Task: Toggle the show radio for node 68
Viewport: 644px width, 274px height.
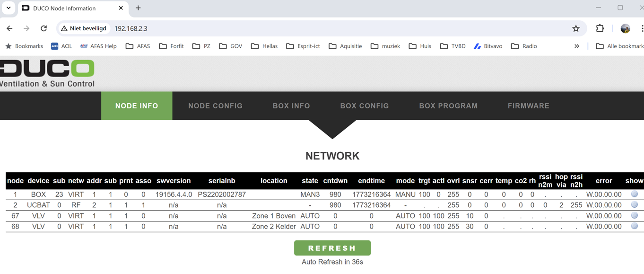Action: tap(635, 226)
